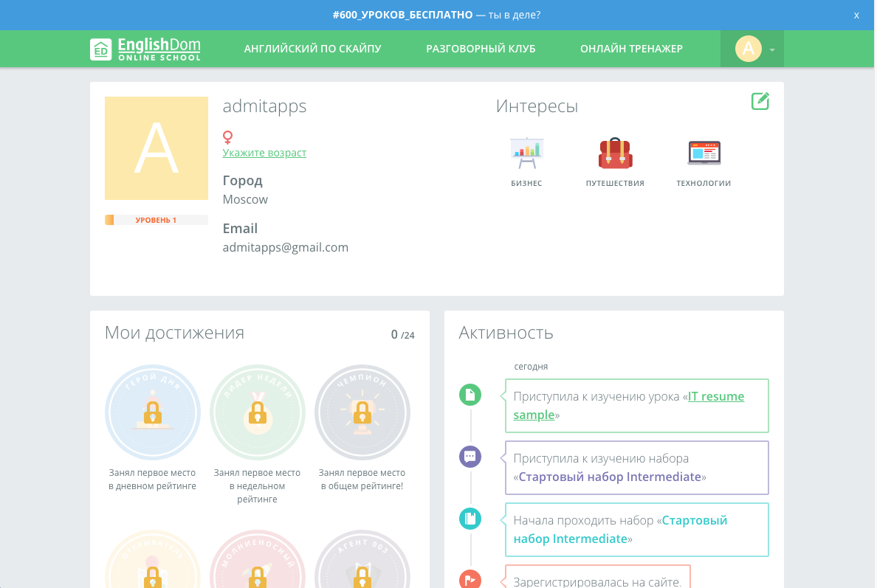Close the top promo banner
Screen dimensions: 877x588
(856, 15)
